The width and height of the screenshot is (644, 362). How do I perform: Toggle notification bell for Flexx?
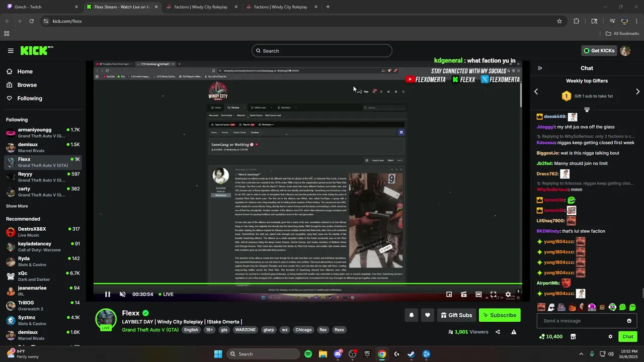[x=411, y=315]
